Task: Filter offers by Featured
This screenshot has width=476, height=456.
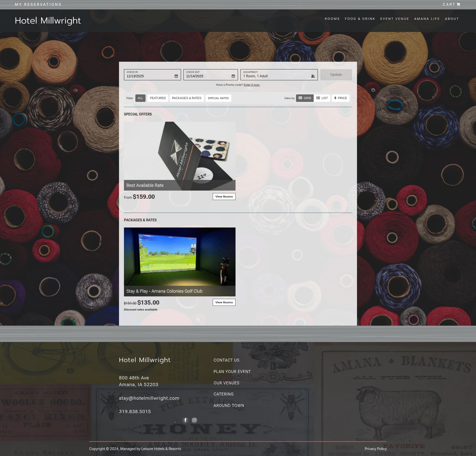Action: (158, 98)
